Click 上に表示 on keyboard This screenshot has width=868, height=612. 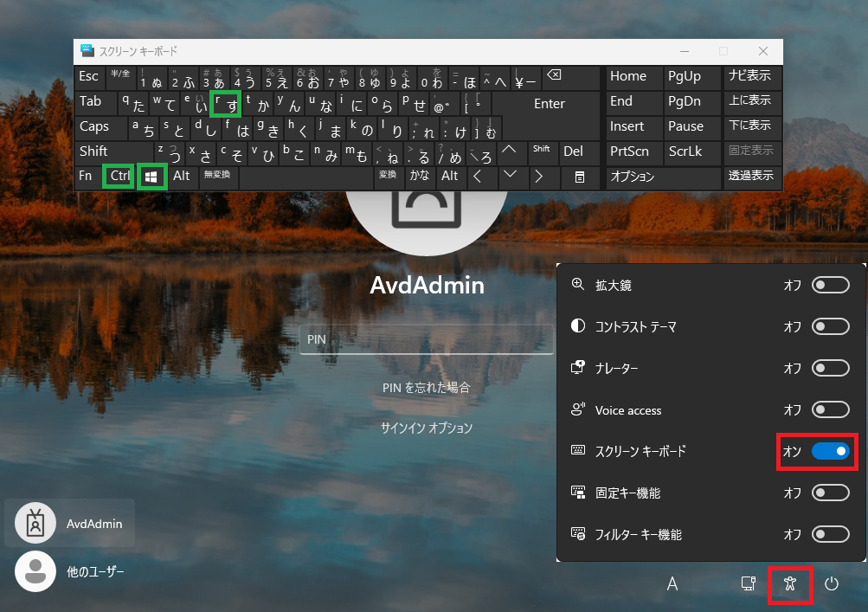click(752, 102)
